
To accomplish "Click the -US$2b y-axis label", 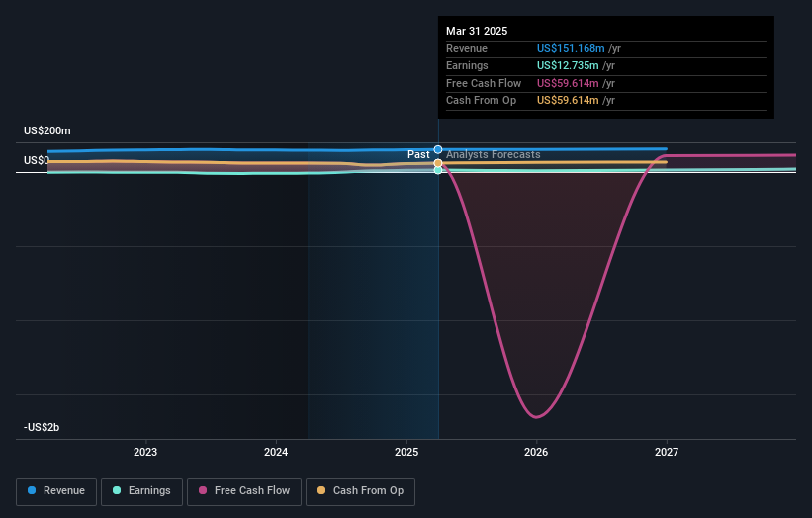I will (x=42, y=427).
